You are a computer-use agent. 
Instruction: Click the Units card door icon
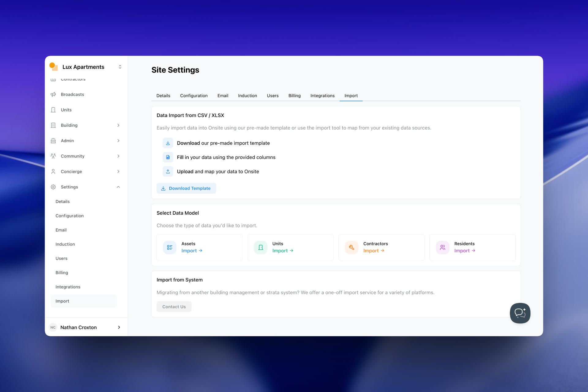(261, 247)
